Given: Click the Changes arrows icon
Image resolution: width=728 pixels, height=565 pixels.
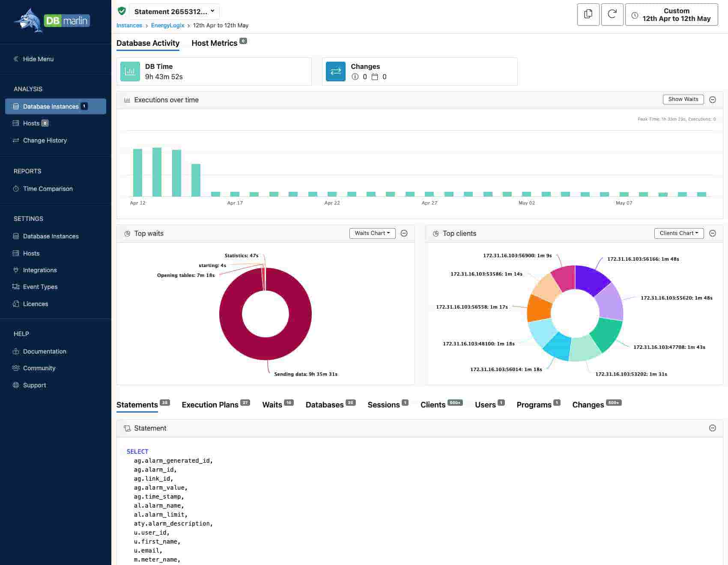Looking at the screenshot, I should 335,71.
